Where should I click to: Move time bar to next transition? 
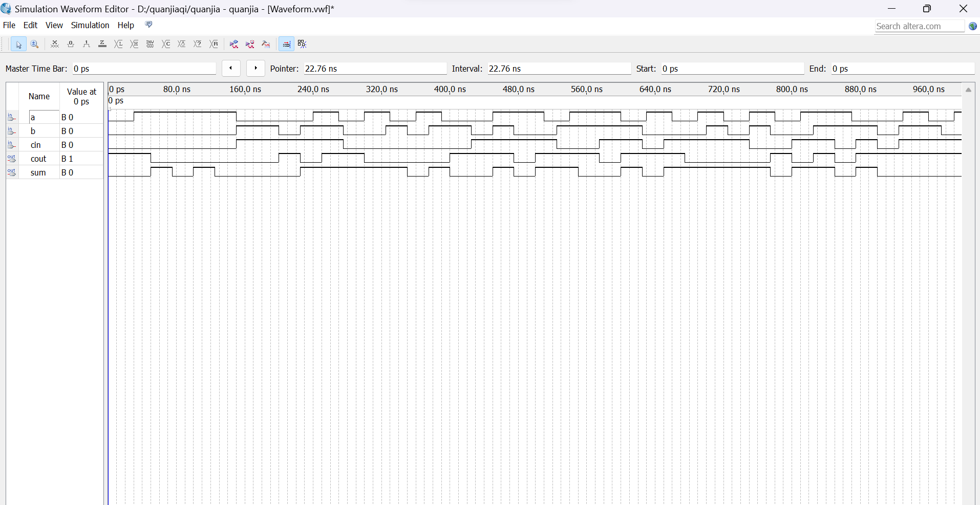click(x=255, y=68)
